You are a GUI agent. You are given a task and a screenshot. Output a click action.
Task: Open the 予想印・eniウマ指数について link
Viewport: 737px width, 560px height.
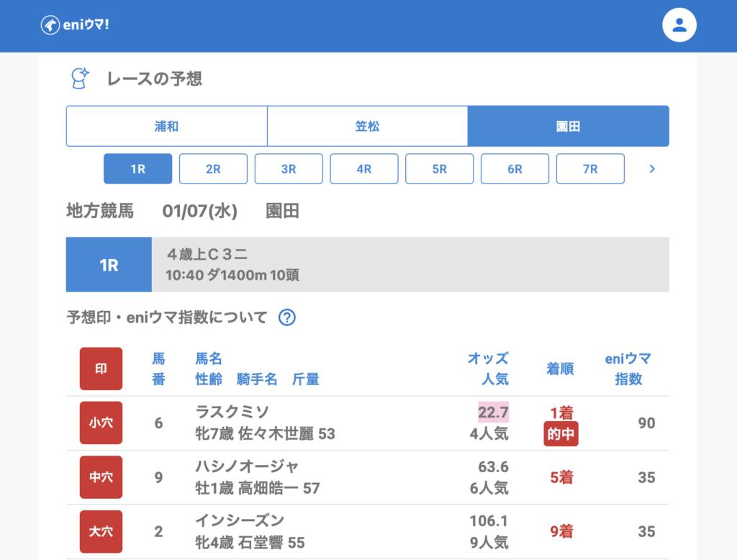tap(166, 317)
